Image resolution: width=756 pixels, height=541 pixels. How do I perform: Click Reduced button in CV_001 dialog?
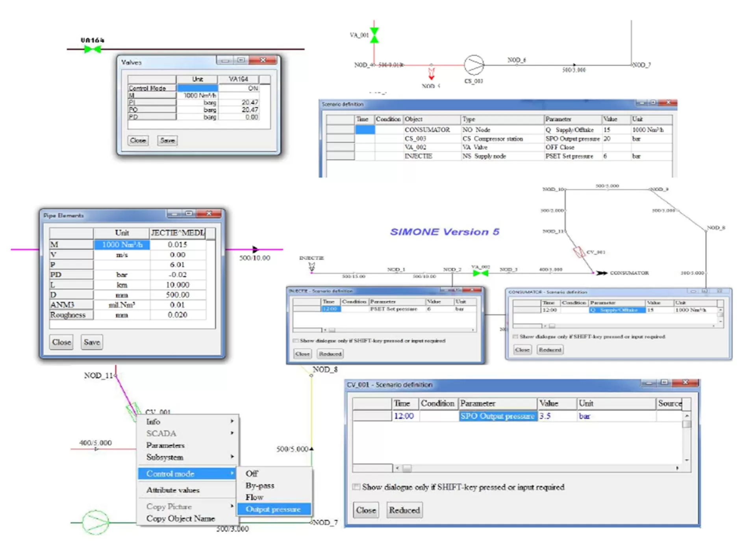pos(404,510)
